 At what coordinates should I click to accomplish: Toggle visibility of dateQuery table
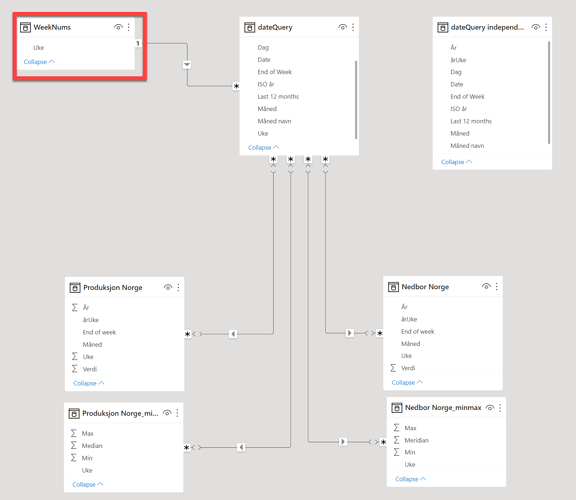pyautogui.click(x=342, y=27)
